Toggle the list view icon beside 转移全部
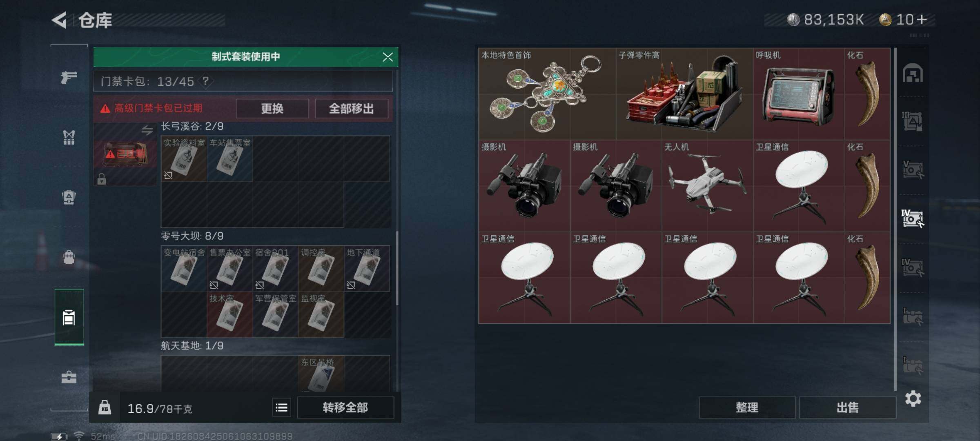Viewport: 980px width, 441px height. [282, 408]
